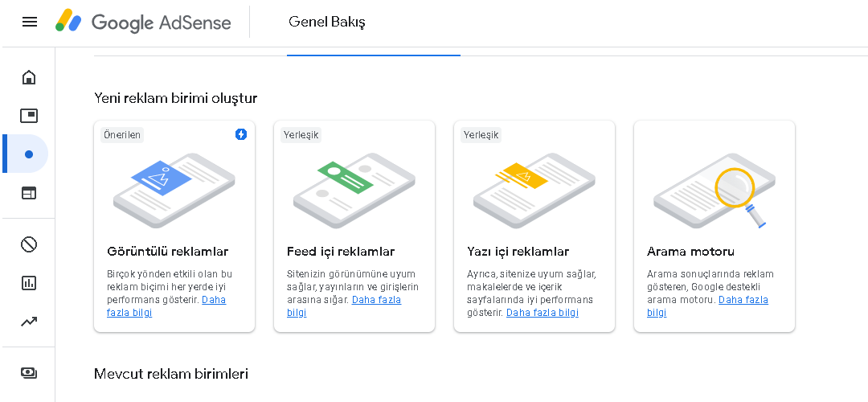
Task: Create a Feed içi reklamlar ad unit
Action: [354, 227]
